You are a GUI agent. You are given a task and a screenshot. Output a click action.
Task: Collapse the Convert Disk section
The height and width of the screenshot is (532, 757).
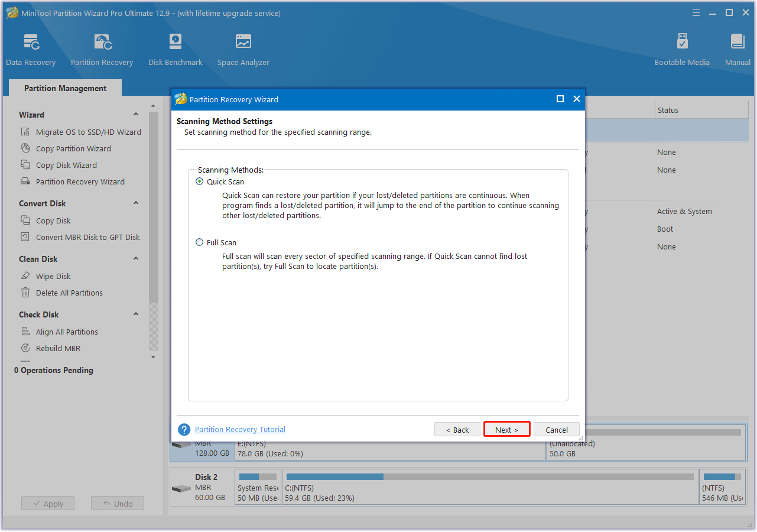coord(135,203)
